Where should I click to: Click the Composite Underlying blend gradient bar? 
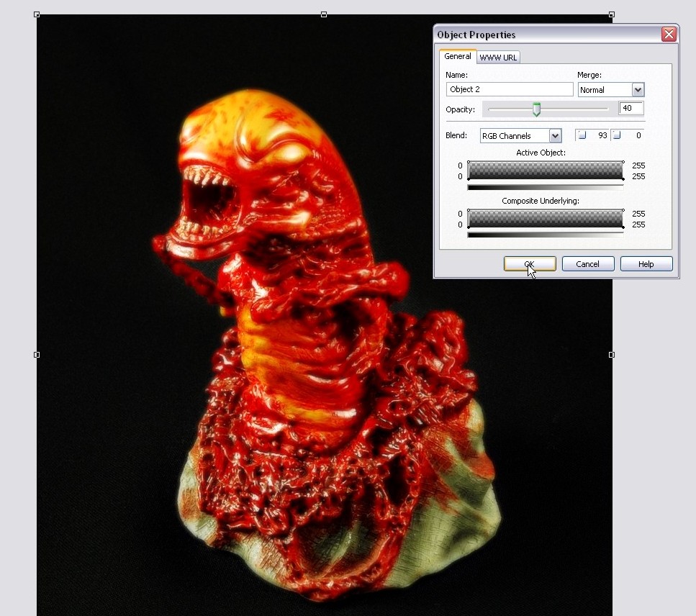coord(546,219)
